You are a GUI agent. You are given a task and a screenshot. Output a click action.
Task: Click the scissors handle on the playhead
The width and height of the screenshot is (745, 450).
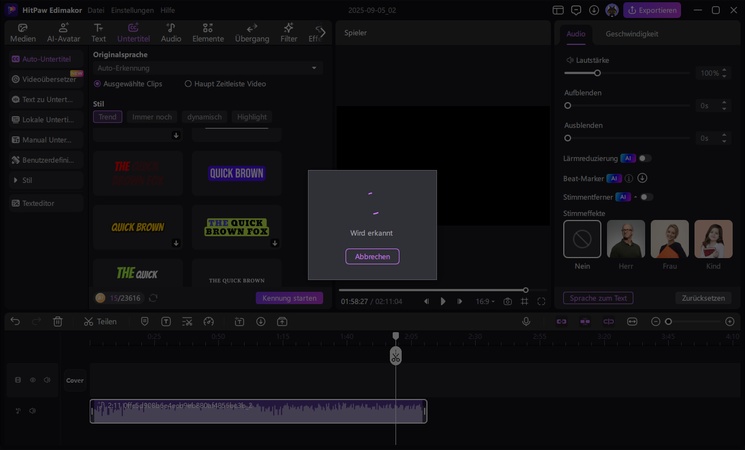pos(396,356)
